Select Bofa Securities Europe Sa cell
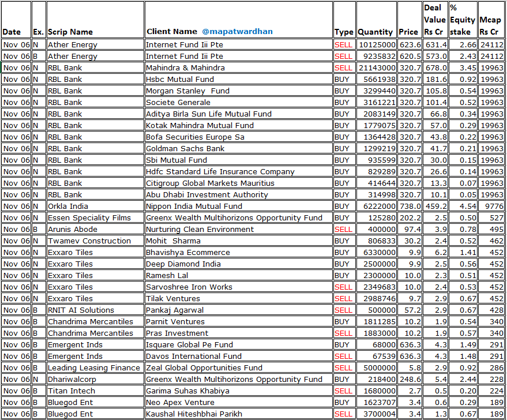This screenshot has width=507, height=420. (239, 137)
